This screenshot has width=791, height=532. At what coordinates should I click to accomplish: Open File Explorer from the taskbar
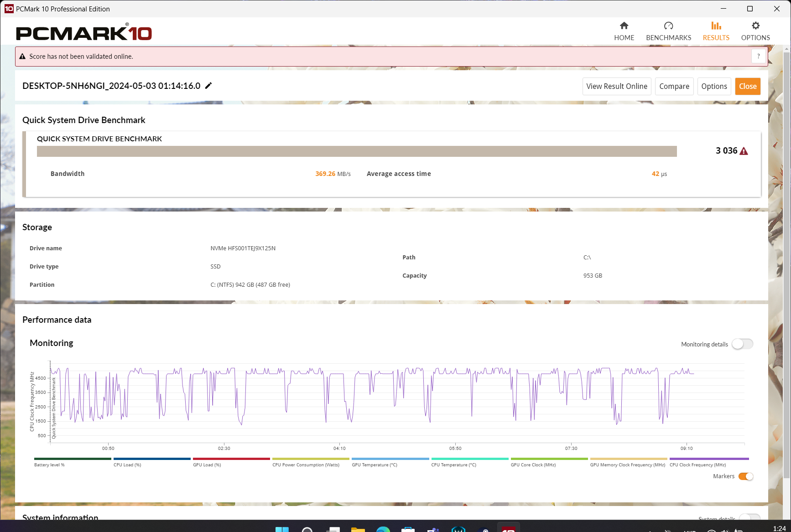click(358, 529)
